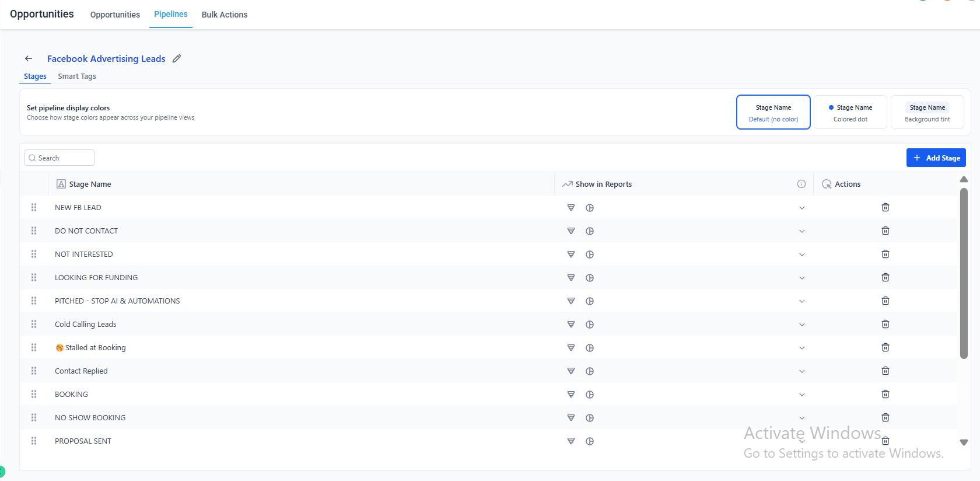The image size is (980, 481).
Task: Expand chevron for NEW FB LEAD row
Action: pyautogui.click(x=802, y=208)
